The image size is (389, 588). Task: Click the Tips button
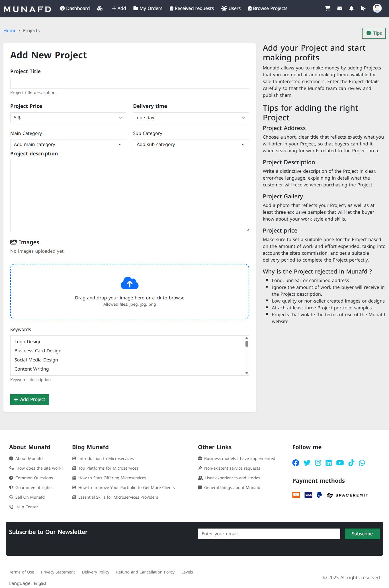374,33
